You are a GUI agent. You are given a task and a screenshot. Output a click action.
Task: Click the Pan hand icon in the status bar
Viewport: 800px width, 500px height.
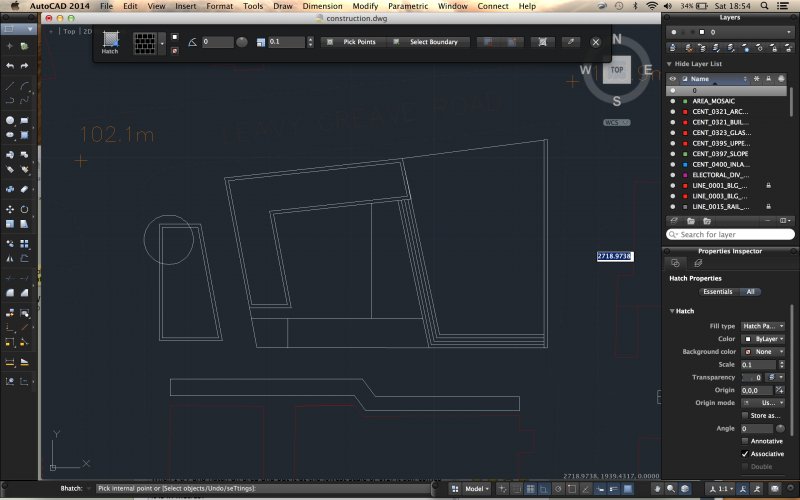[657, 488]
